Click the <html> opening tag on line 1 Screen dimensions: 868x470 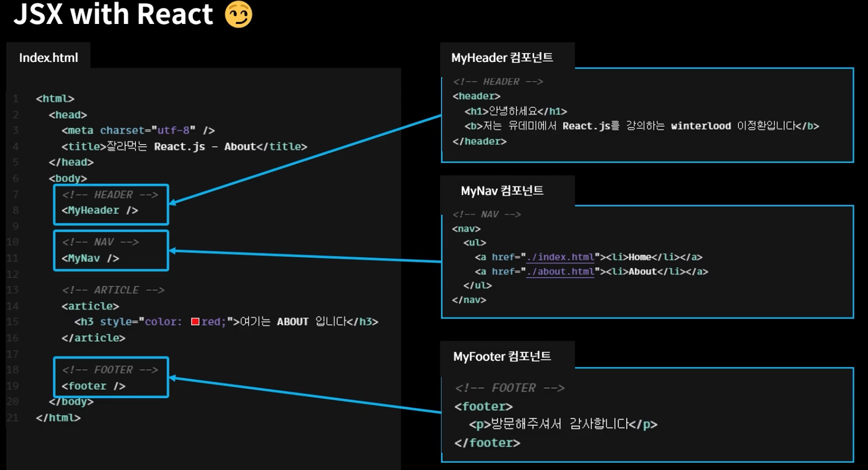pos(55,98)
